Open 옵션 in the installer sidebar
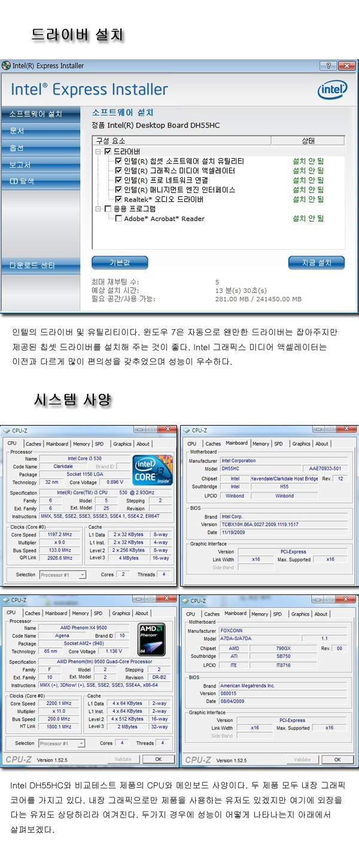This screenshot has width=359, height=868. point(40,147)
